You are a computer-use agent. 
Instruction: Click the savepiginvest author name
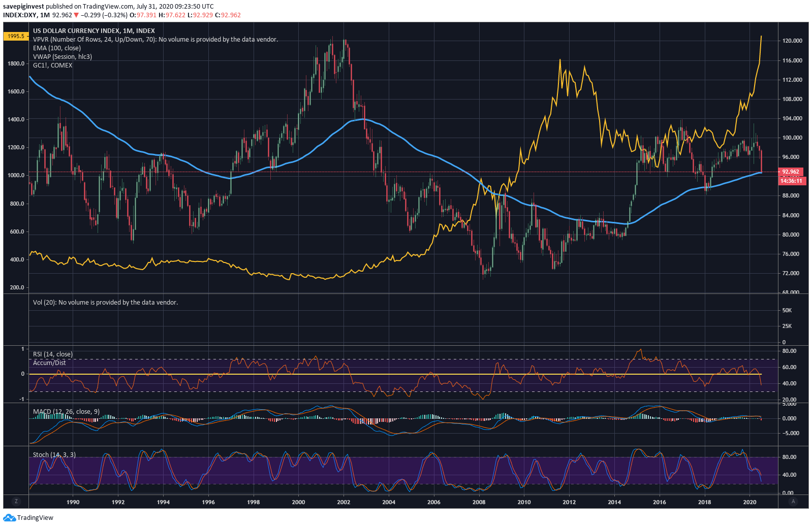pyautogui.click(x=23, y=7)
